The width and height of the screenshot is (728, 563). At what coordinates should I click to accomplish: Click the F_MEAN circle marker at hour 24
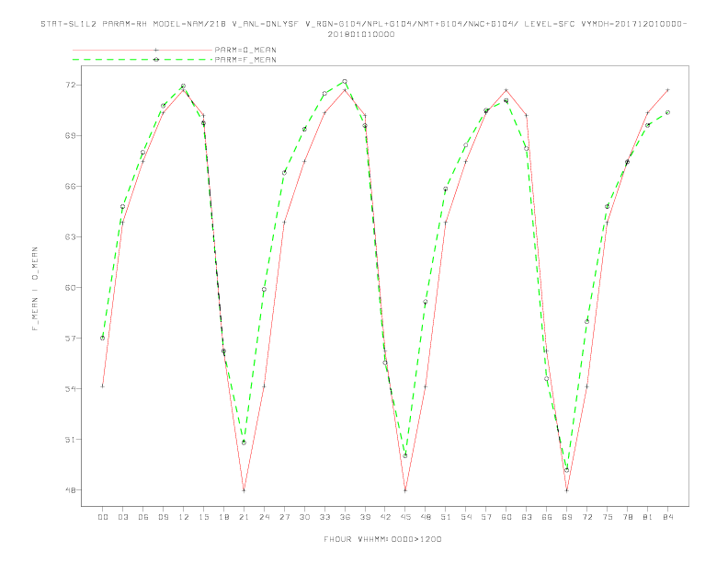coord(264,290)
